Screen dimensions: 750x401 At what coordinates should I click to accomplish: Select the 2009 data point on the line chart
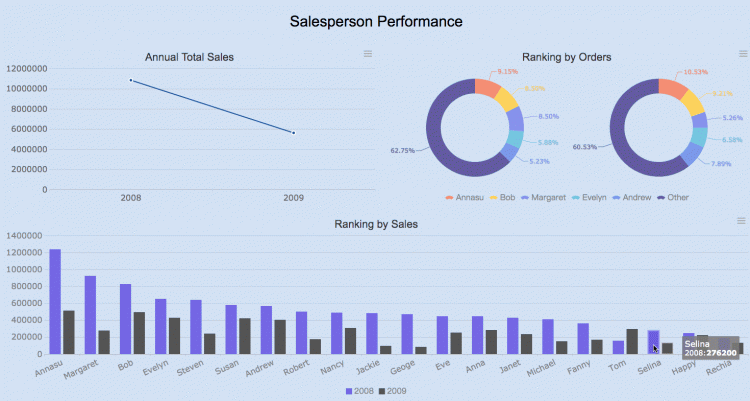point(293,133)
